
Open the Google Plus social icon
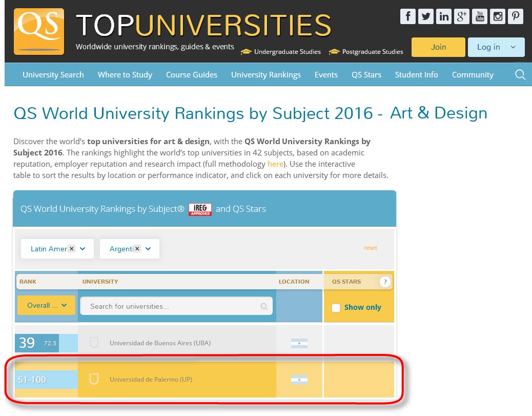tap(461, 16)
